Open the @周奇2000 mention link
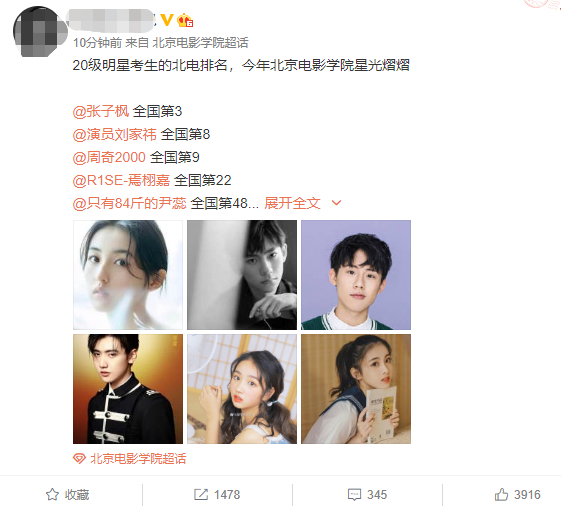This screenshot has height=510, width=561. point(109,157)
